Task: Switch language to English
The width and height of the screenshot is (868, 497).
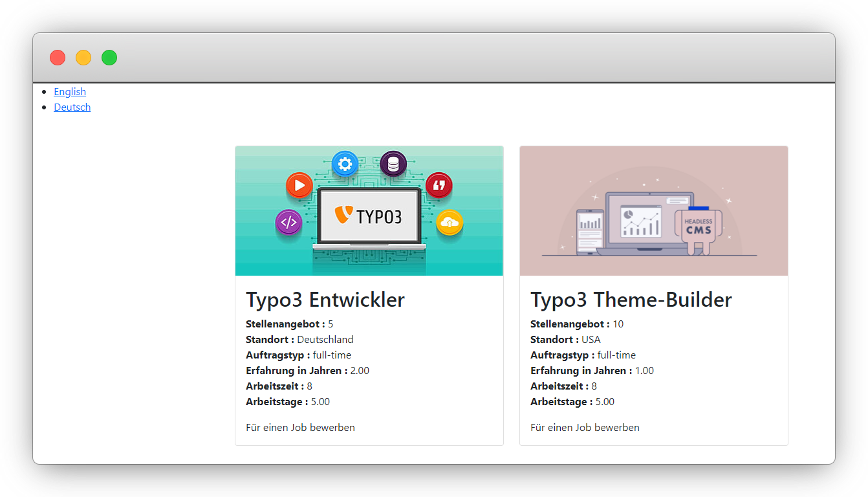Action: (70, 92)
